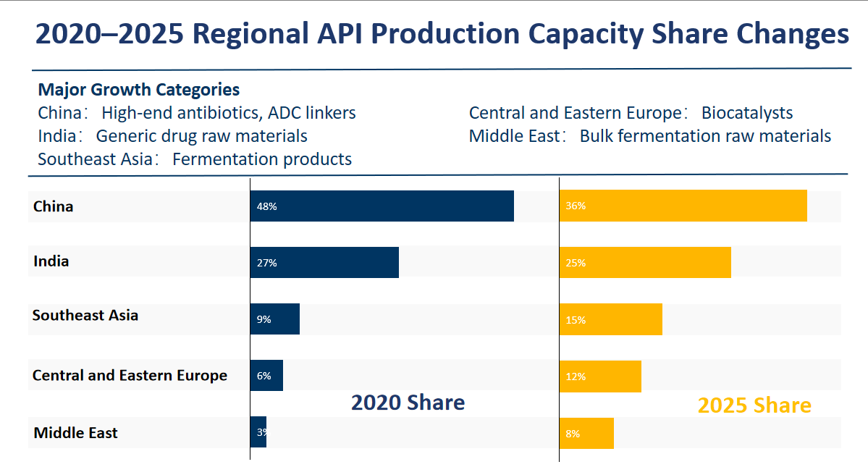The height and width of the screenshot is (467, 868).
Task: Click the China 48% bar
Action: coord(380,206)
